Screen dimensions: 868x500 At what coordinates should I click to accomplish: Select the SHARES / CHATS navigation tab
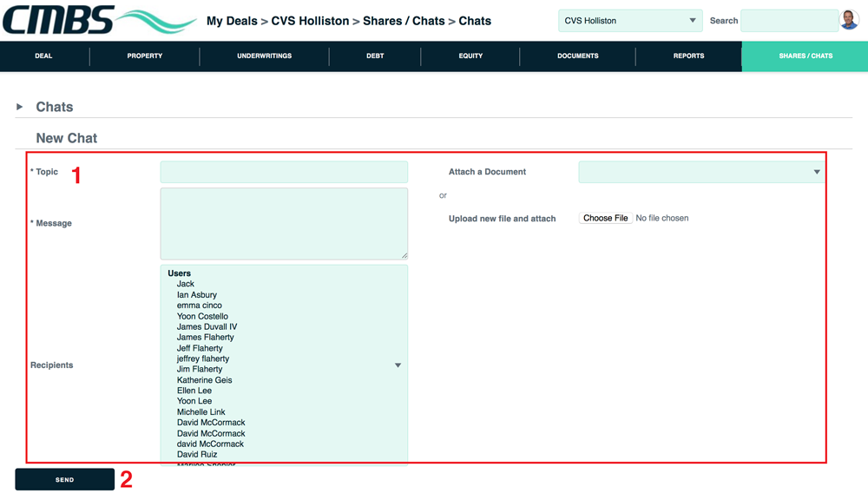pos(805,56)
